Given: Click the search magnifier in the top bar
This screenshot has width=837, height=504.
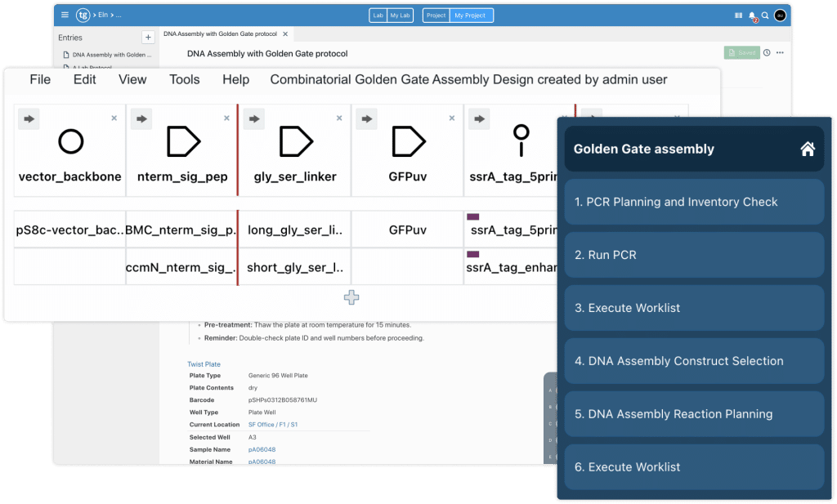Looking at the screenshot, I should tap(765, 15).
